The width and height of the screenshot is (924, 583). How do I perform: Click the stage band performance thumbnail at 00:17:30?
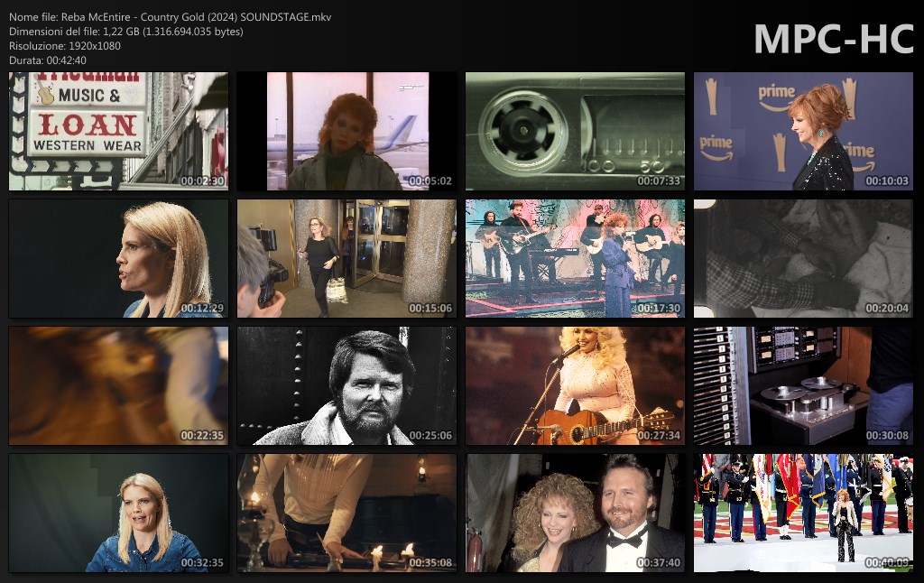[x=575, y=259]
